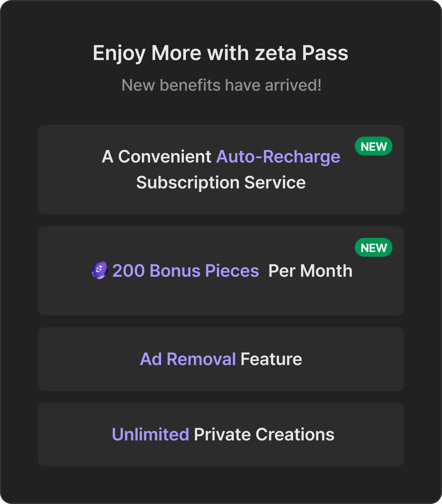Click the "Private Creations" text
Image resolution: width=442 pixels, height=504 pixels.
(x=264, y=435)
